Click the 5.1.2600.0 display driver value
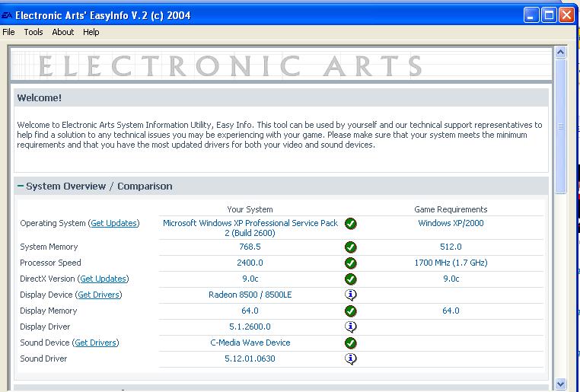 coord(250,327)
